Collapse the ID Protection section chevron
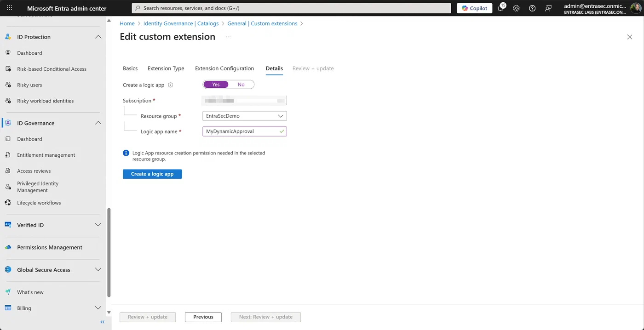 click(98, 37)
